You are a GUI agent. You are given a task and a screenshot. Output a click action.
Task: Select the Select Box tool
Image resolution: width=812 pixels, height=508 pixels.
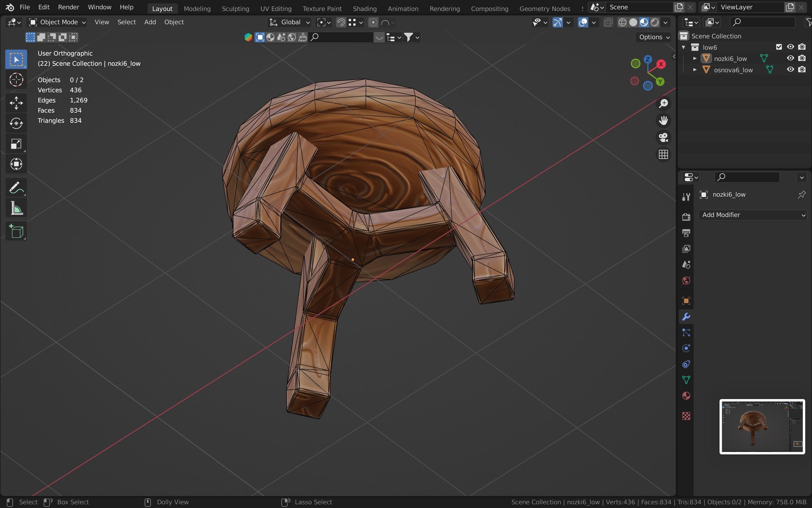pos(16,60)
